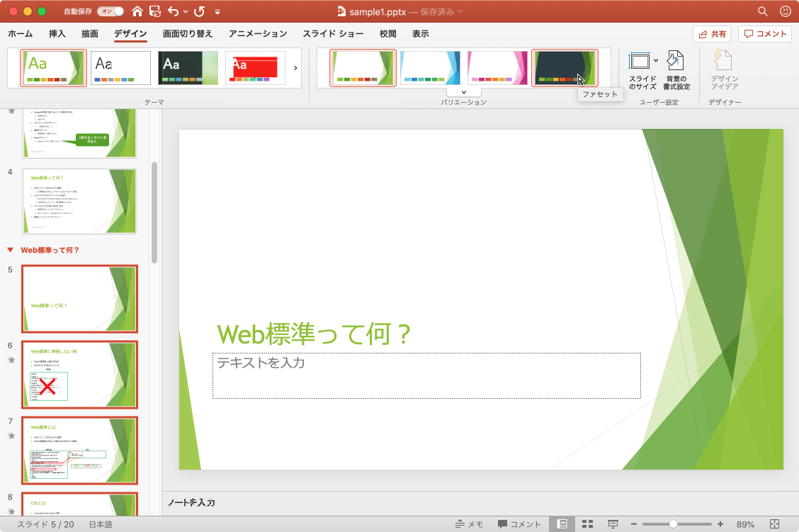This screenshot has width=799, height=532.
Task: Click the Design Ideas (デザインアイデア) icon
Action: coord(722,60)
